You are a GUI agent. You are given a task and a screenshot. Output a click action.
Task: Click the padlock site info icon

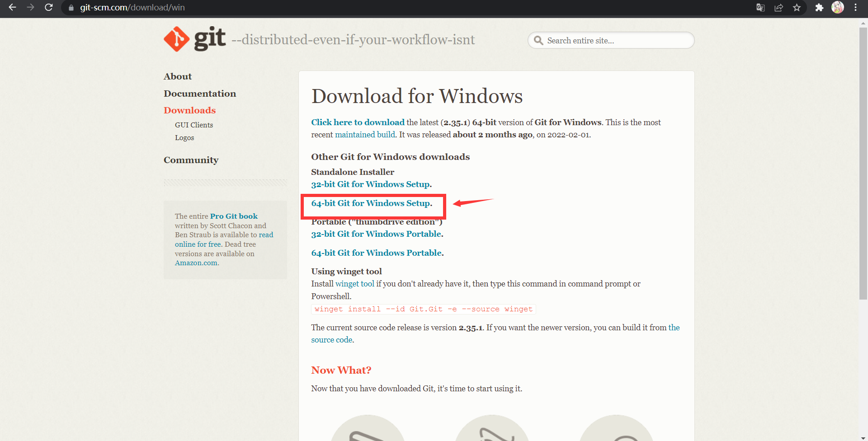tap(71, 8)
